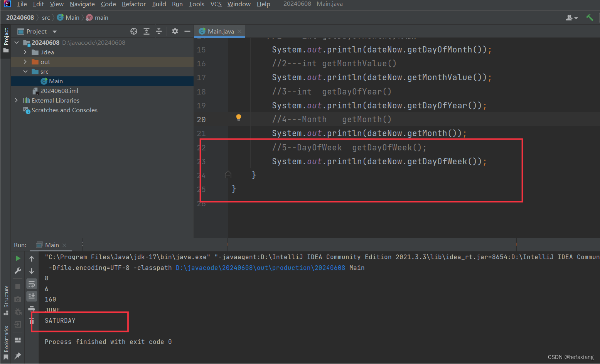Clear console with trash icon
600x364 pixels.
click(32, 321)
